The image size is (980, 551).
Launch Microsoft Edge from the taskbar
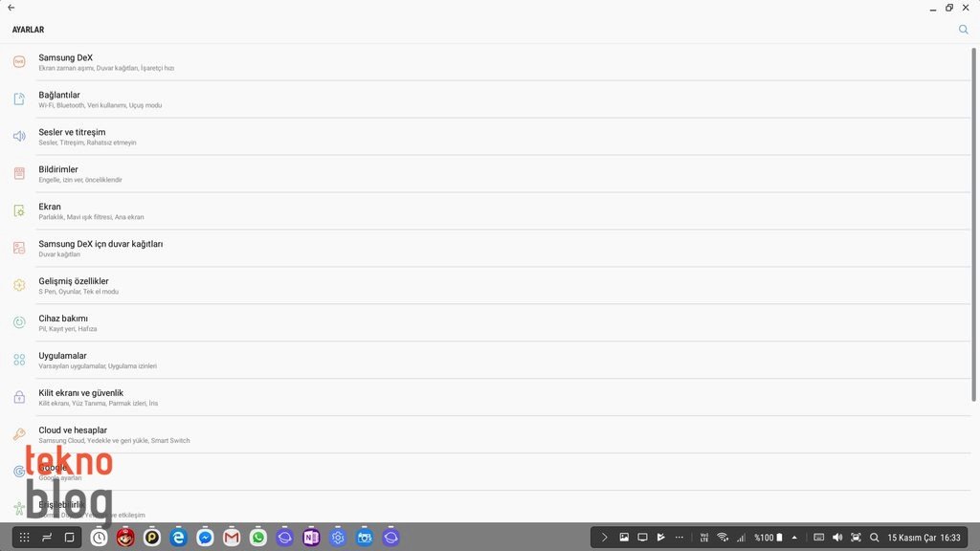[178, 538]
